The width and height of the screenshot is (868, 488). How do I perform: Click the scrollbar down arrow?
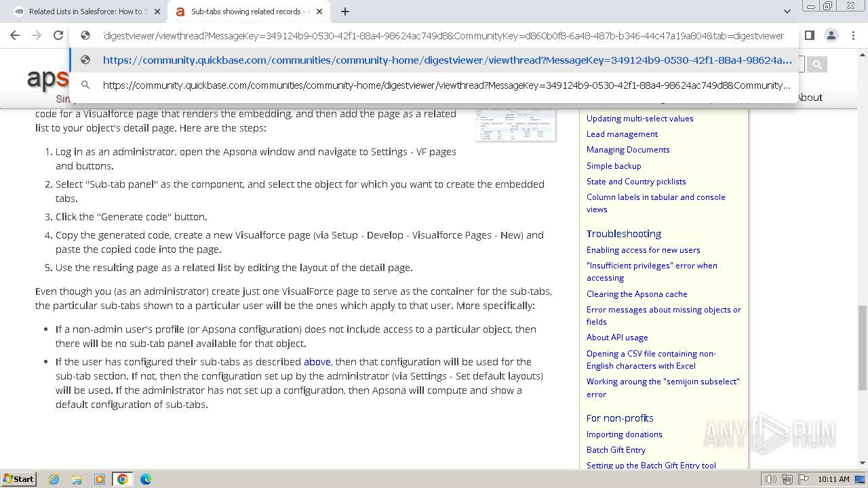(863, 464)
